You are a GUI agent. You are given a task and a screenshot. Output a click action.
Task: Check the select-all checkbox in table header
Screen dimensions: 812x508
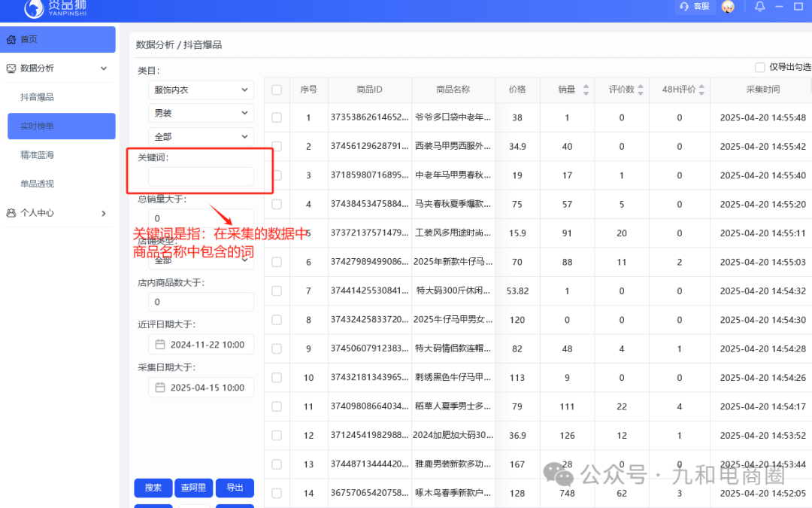[276, 89]
